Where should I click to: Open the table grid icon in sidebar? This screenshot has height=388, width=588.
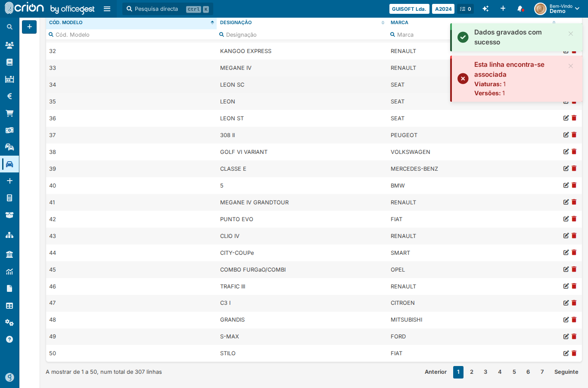click(x=9, y=306)
